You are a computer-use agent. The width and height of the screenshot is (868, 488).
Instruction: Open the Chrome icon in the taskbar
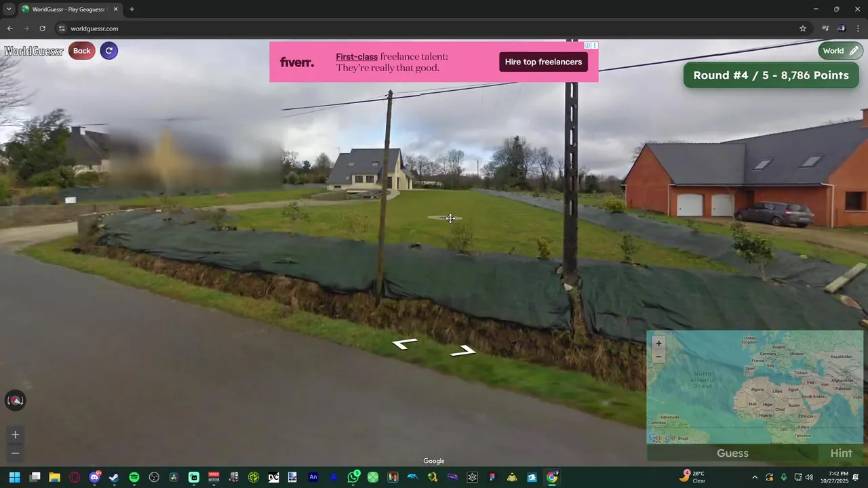pos(552,477)
